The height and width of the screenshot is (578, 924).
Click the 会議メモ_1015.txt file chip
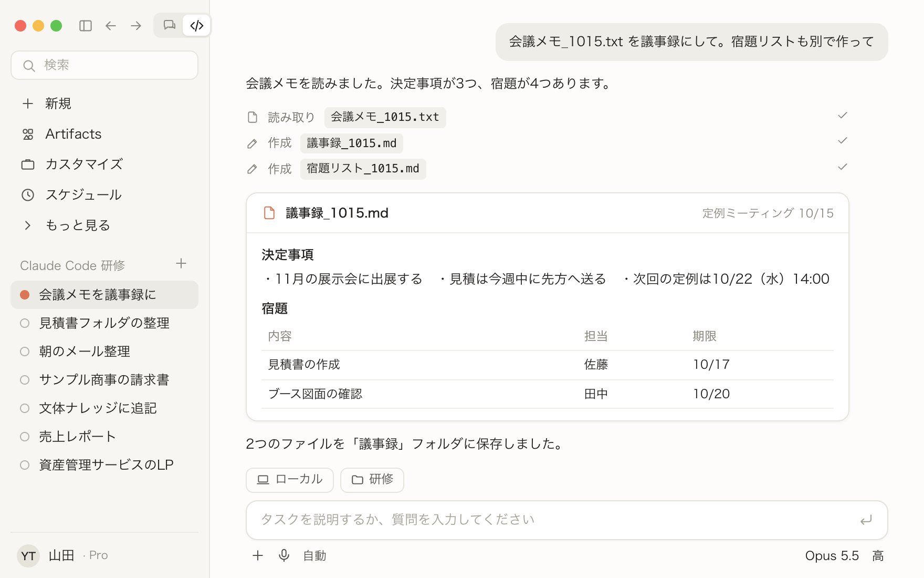point(385,117)
